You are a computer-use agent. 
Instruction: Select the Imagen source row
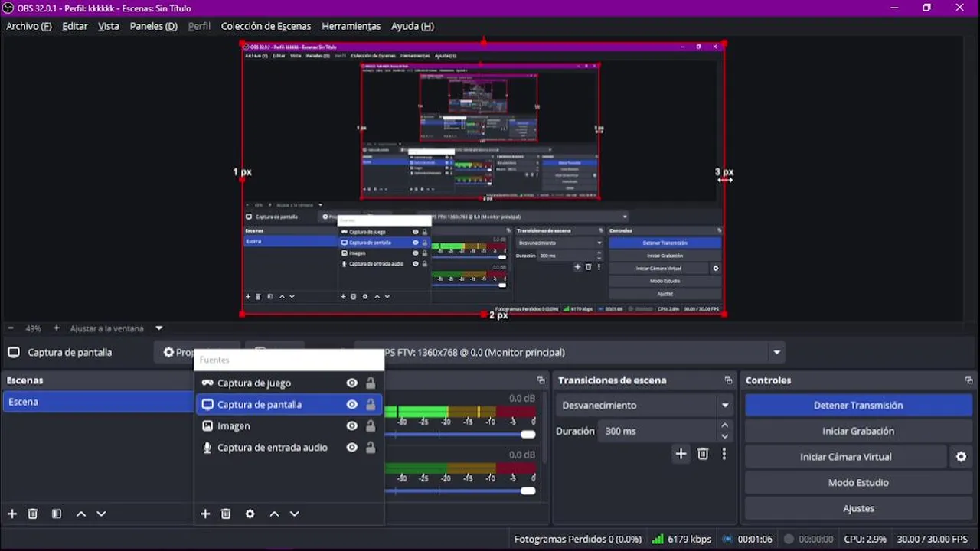(x=289, y=426)
